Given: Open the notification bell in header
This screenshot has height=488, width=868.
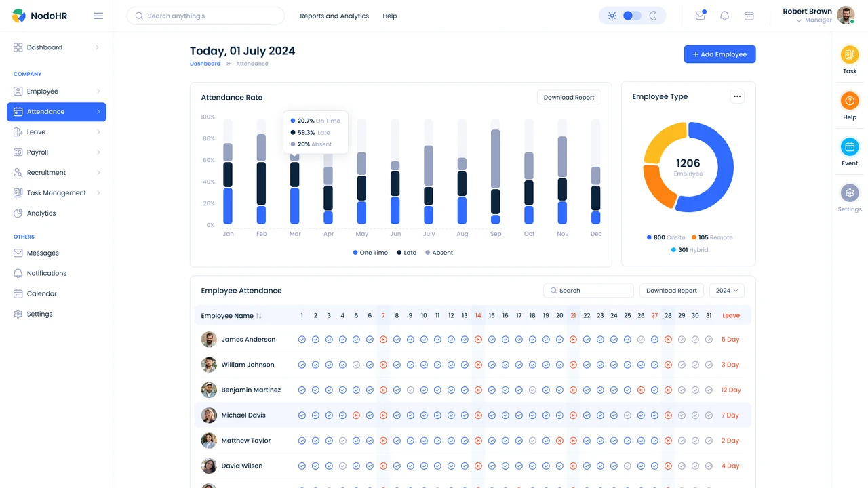Looking at the screenshot, I should [724, 16].
